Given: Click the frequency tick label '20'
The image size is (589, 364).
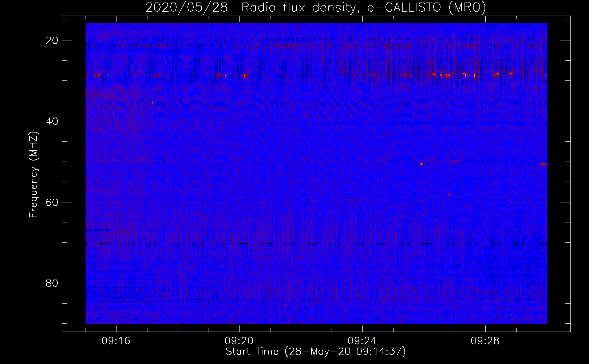Looking at the screenshot, I should pos(52,40).
